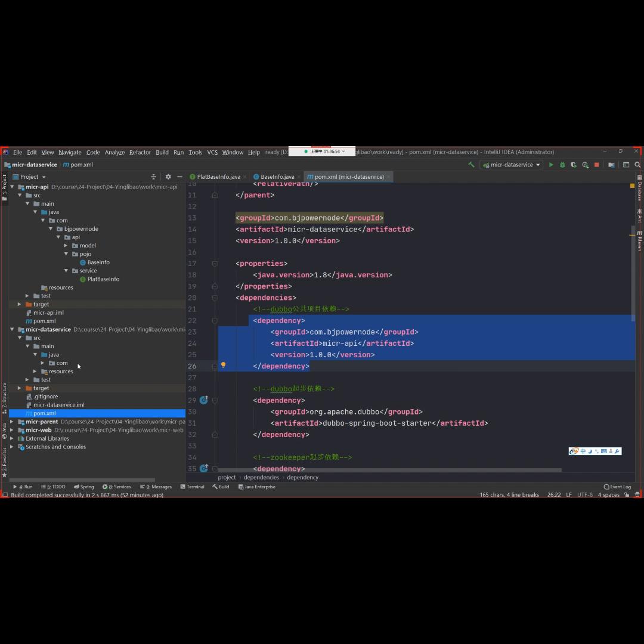Open the micr-dataservice run configuration dropdown

(x=512, y=165)
